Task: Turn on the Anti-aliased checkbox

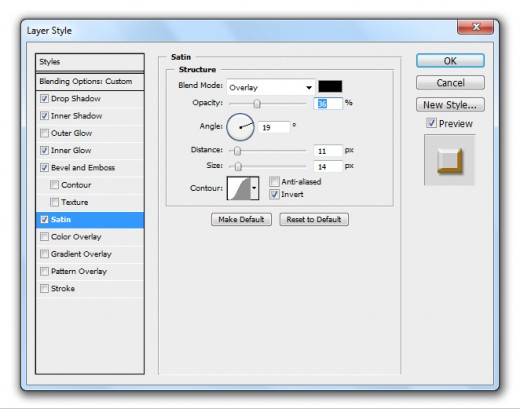Action: tap(274, 182)
